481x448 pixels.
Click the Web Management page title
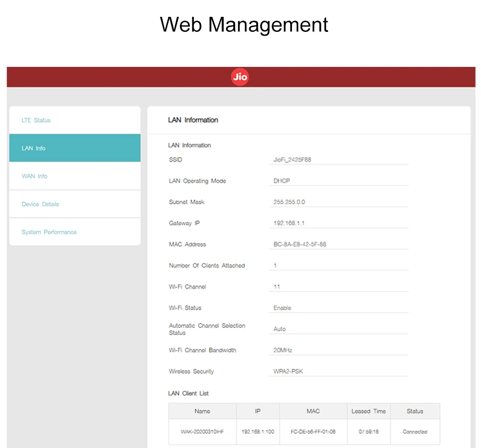(244, 25)
